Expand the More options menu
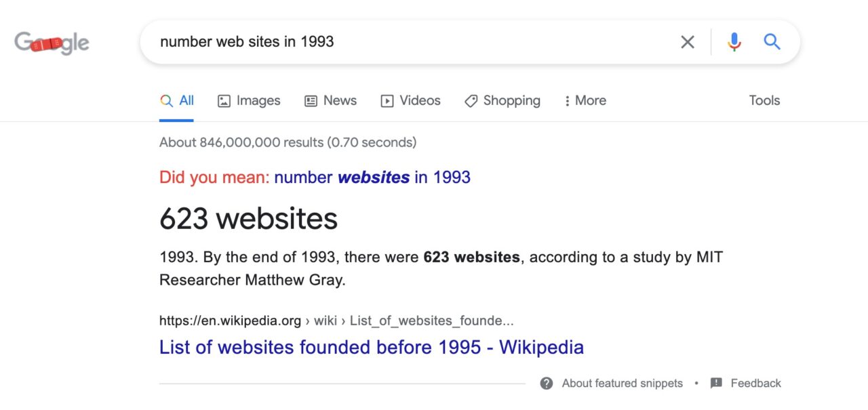This screenshot has height=410, width=868. (585, 101)
